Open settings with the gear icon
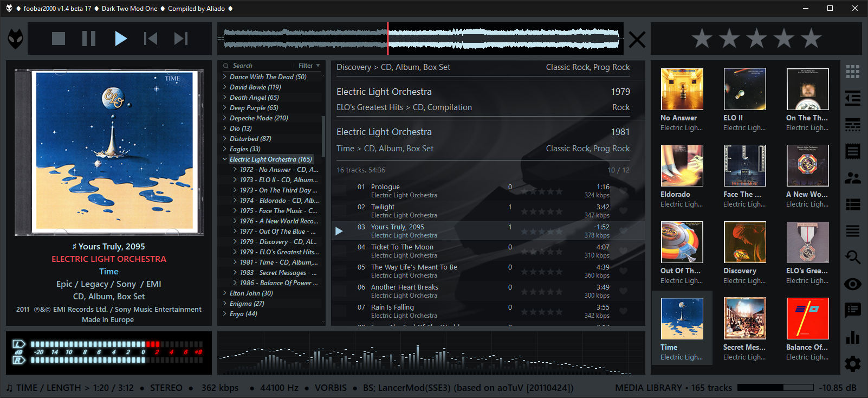The image size is (868, 398). 853,363
